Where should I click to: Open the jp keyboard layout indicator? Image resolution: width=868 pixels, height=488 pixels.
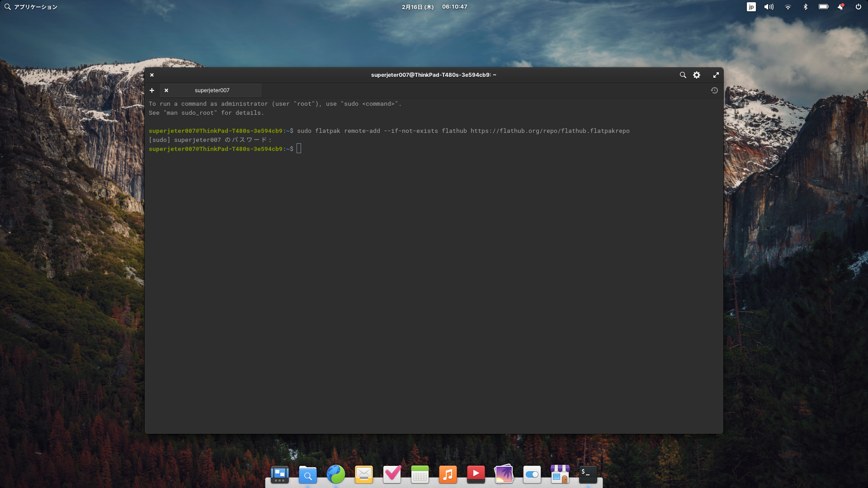pos(751,7)
